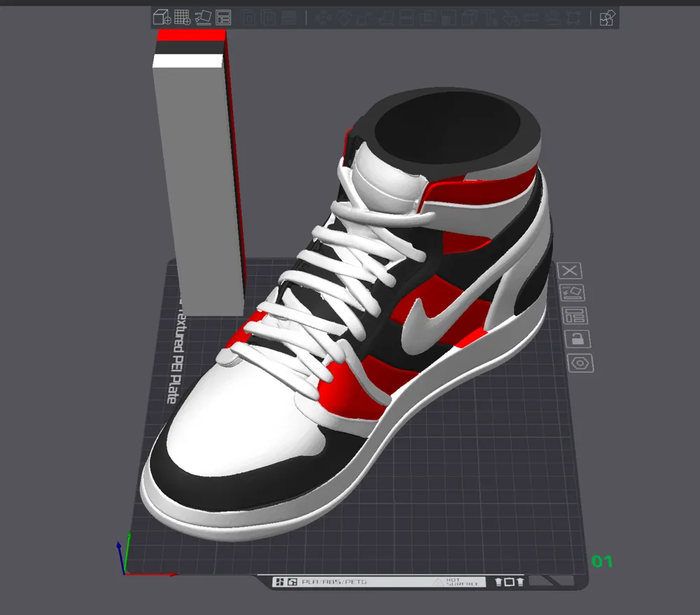The image size is (700, 615).
Task: Select the Move gizmo tool
Action: click(323, 18)
